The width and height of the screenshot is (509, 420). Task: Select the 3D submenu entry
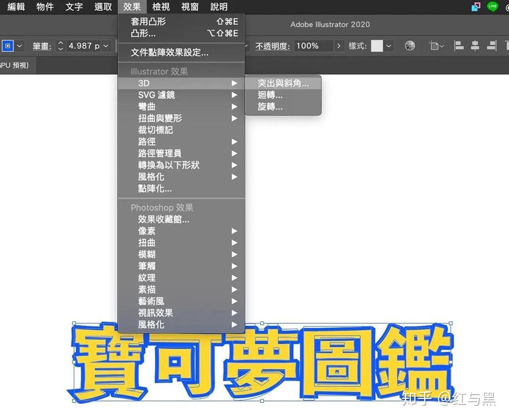point(181,83)
